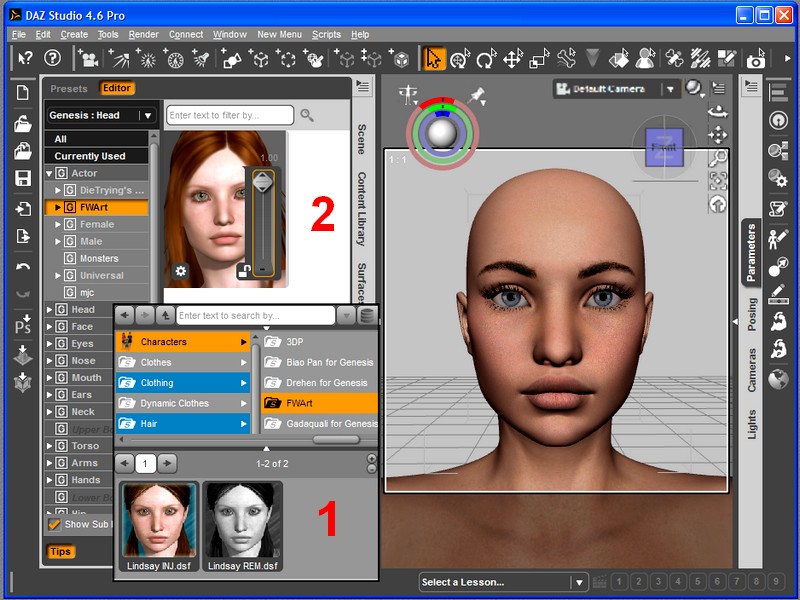This screenshot has width=800, height=600.
Task: Click the Enter text to filter field
Action: click(x=230, y=115)
